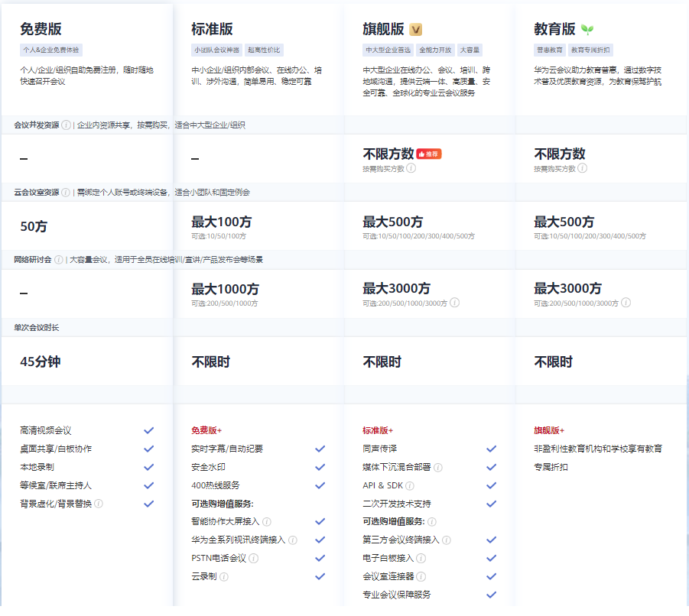This screenshot has height=616, width=689.
Task: Select the 旗舰版 plan heading
Action: [x=383, y=29]
